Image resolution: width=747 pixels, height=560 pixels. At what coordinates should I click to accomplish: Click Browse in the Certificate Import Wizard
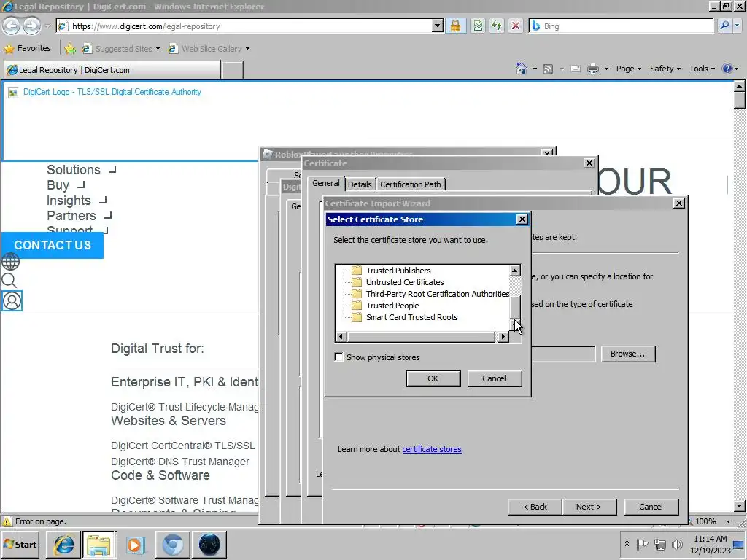tap(628, 354)
